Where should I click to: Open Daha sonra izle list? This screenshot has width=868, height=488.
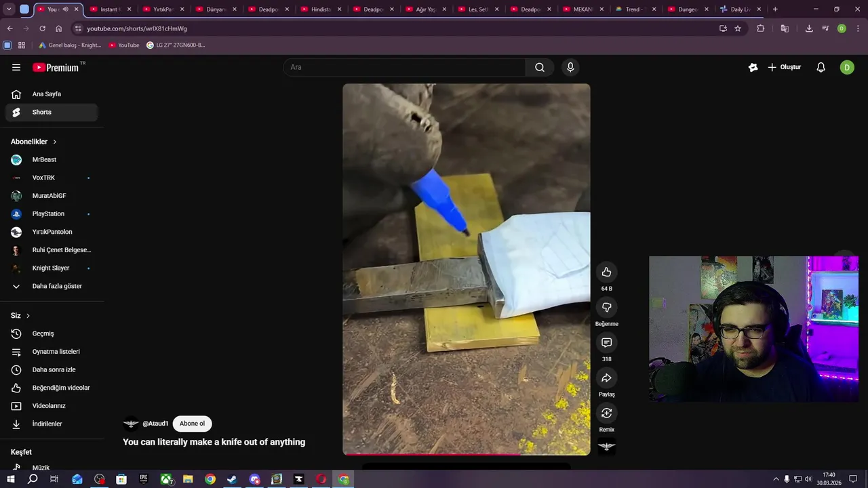pyautogui.click(x=52, y=370)
